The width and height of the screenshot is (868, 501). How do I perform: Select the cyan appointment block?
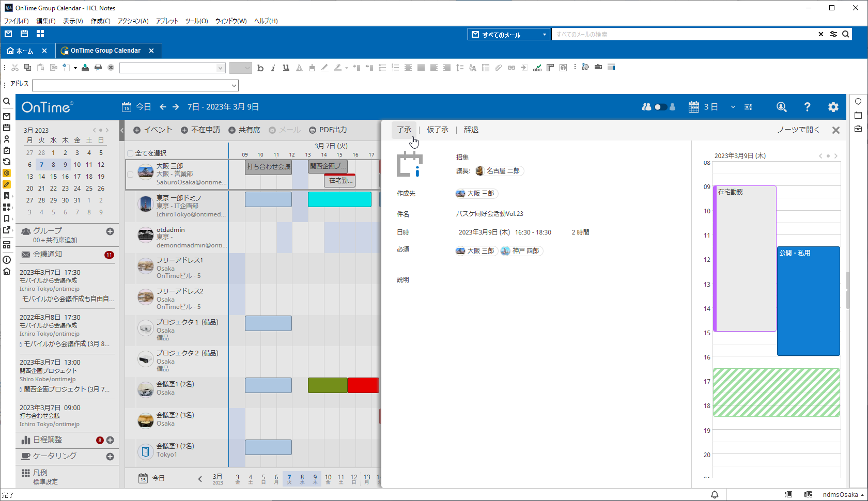(x=339, y=199)
